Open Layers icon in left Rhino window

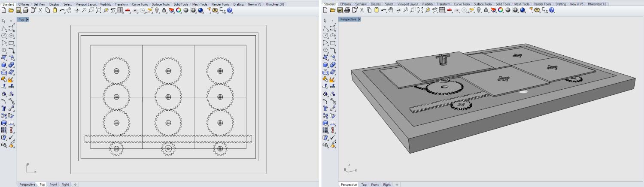point(171,10)
